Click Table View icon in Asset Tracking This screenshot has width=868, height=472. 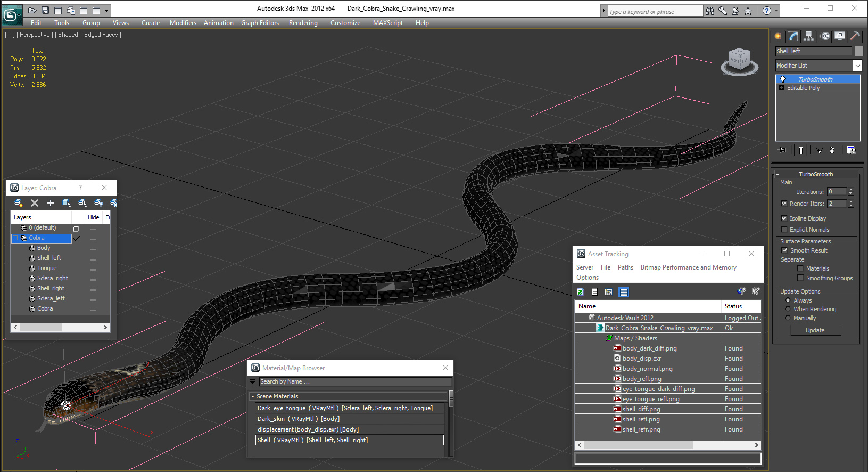click(x=624, y=292)
